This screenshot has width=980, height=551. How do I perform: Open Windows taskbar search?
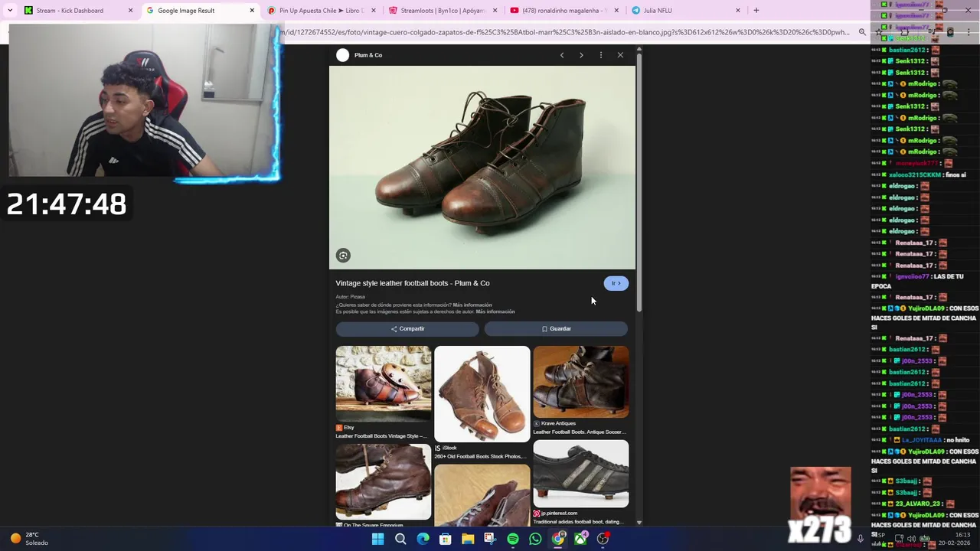(400, 539)
